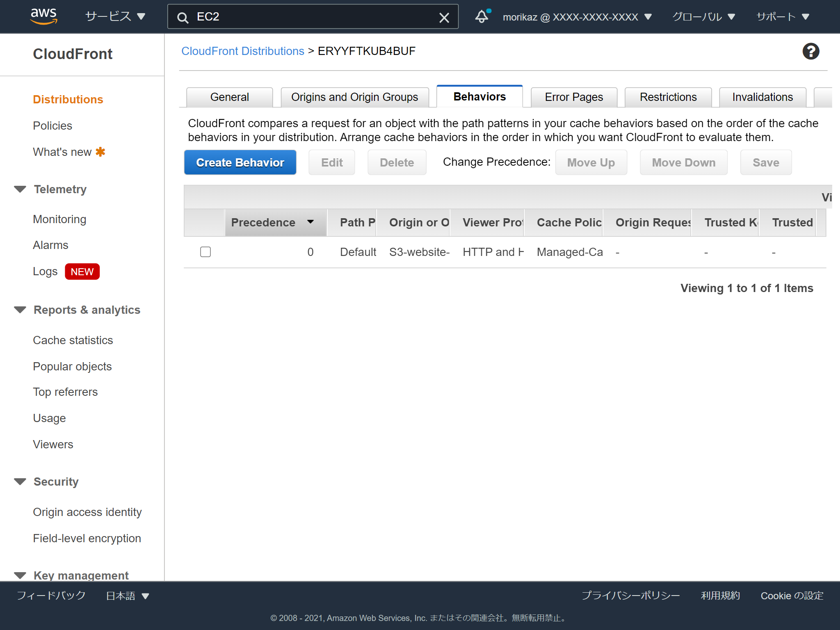Navigate back to CloudFront Distributions

coord(242,51)
